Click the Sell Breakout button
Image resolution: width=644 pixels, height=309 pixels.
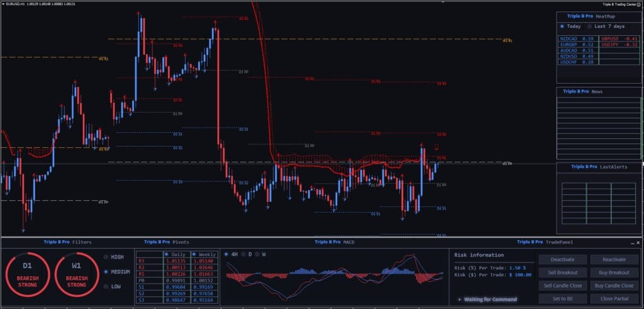click(x=563, y=272)
